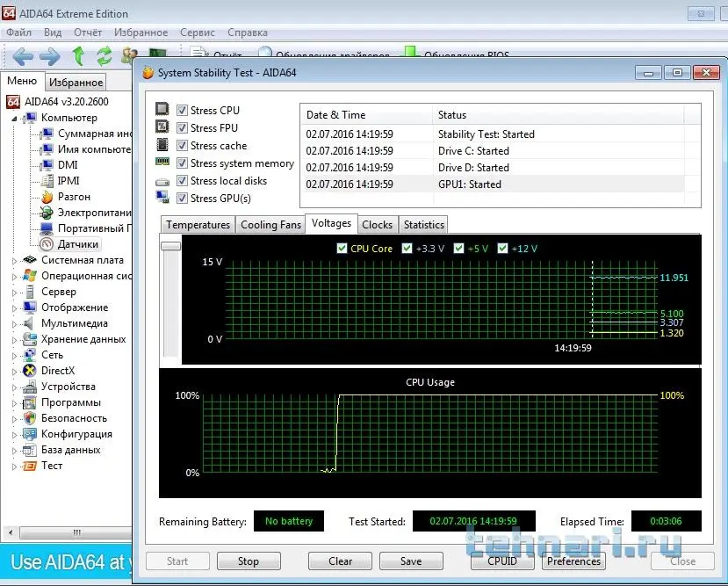Click the Preferences button
Screen dimensions: 728x586
click(573, 561)
